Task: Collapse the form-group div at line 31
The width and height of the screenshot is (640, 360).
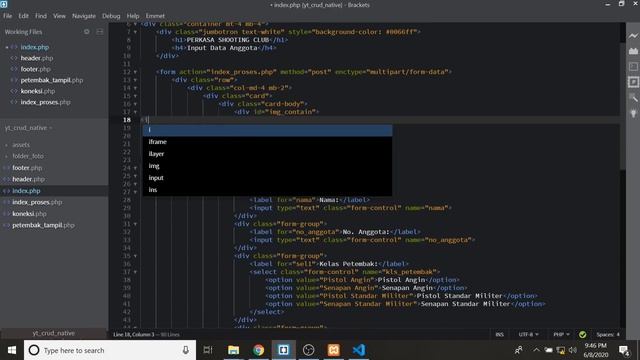Action: pyautogui.click(x=135, y=224)
